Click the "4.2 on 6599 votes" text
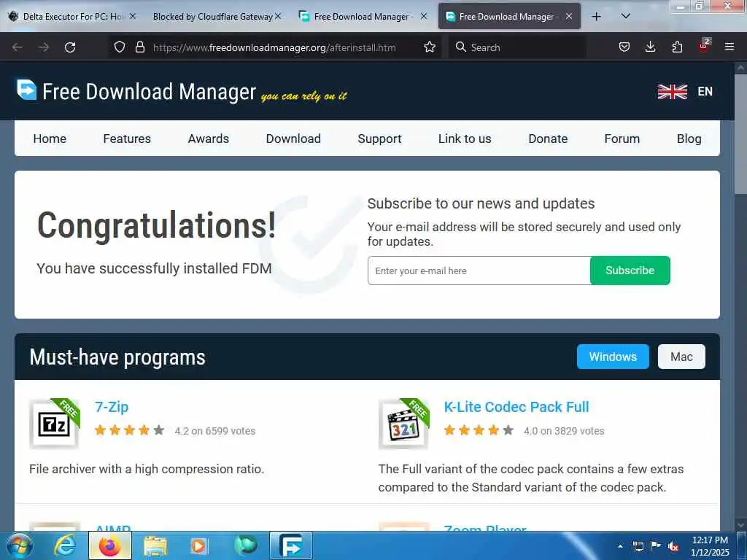 point(215,431)
